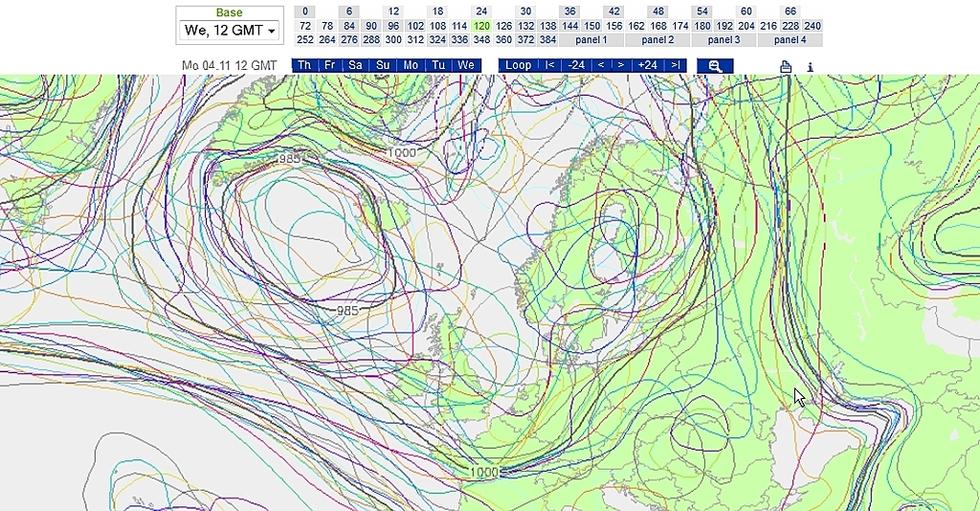The image size is (980, 511).
Task: Step back 24 hours with -24
Action: point(576,65)
